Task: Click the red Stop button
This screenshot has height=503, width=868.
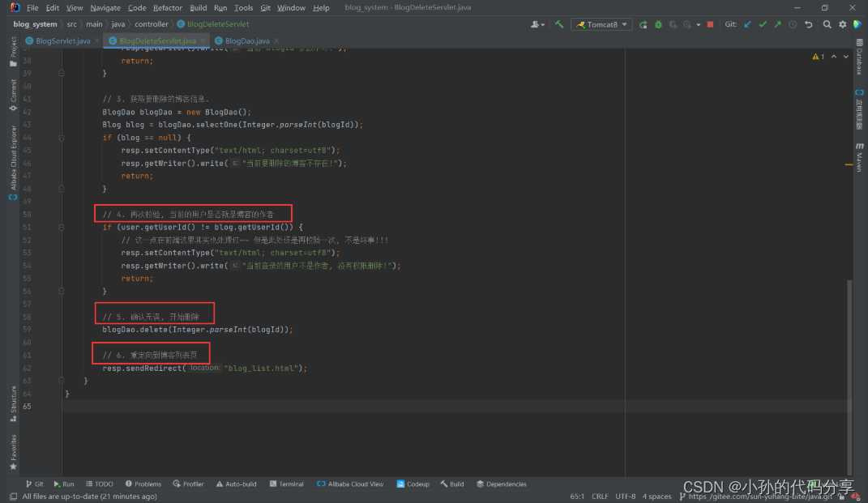Action: (710, 24)
